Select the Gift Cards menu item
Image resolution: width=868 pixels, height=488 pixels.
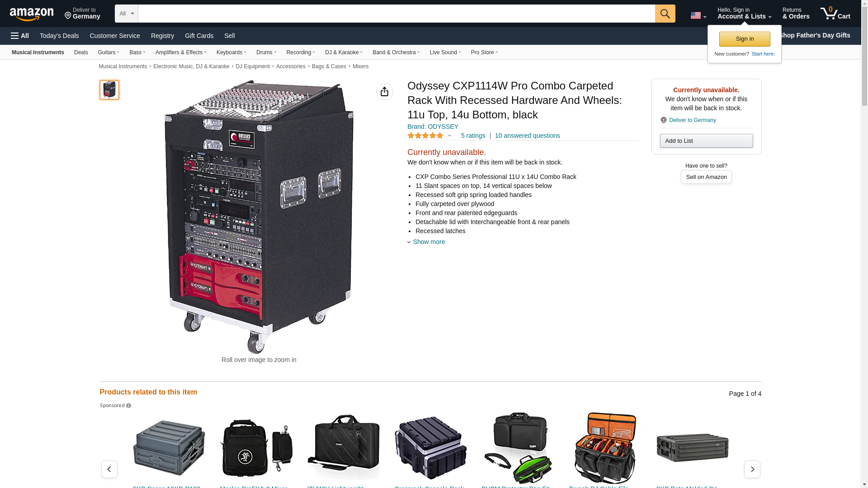tap(199, 36)
